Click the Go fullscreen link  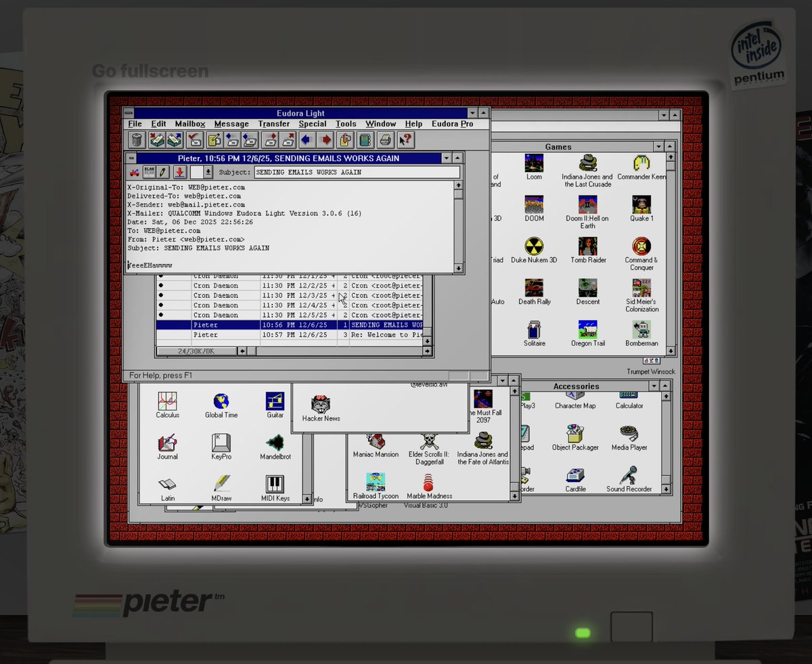(150, 71)
